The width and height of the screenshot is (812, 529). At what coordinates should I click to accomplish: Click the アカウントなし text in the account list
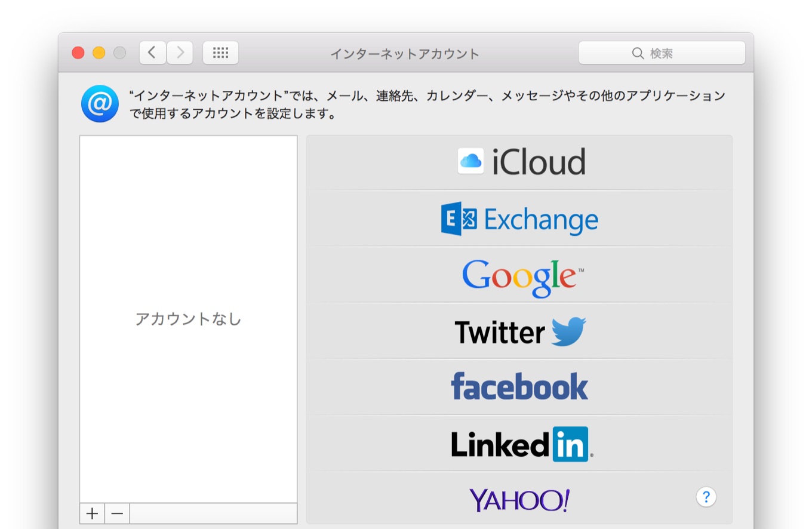pyautogui.click(x=188, y=319)
